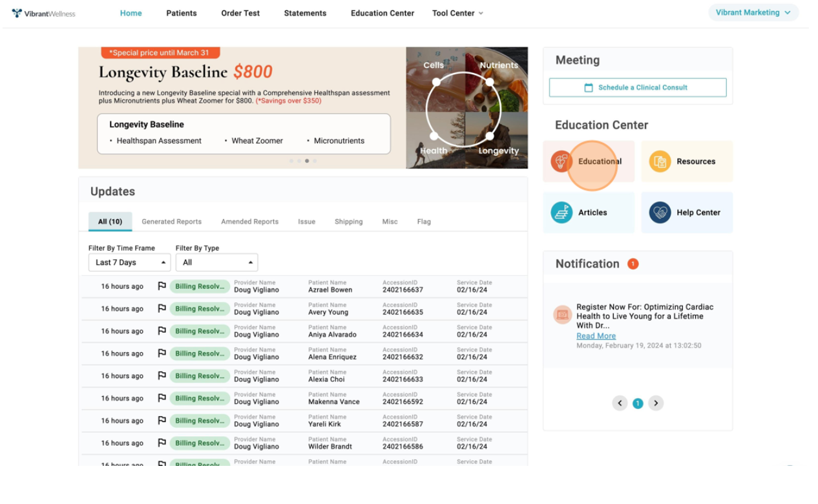This screenshot has height=504, width=818.
Task: Open the Filter By Time Frame dropdown
Action: (129, 262)
